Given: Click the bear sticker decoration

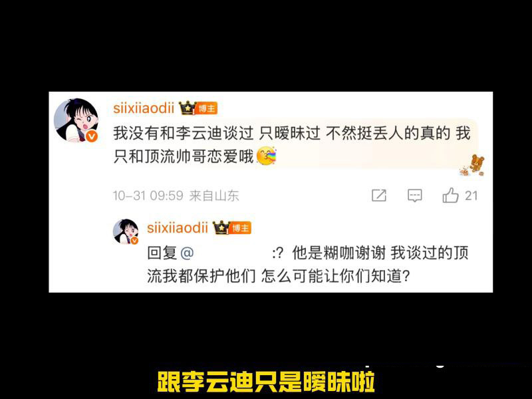Looking at the screenshot, I should point(473,166).
